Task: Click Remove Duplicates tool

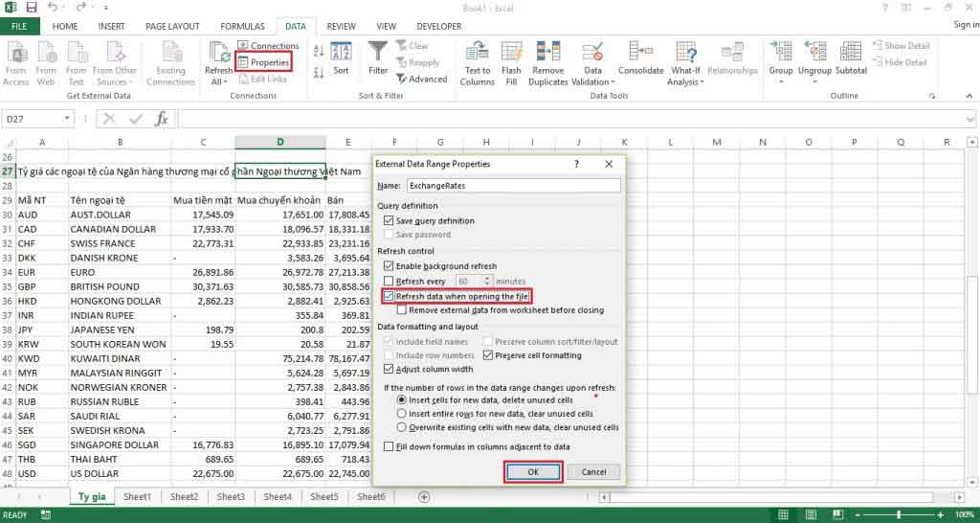Action: (548, 63)
